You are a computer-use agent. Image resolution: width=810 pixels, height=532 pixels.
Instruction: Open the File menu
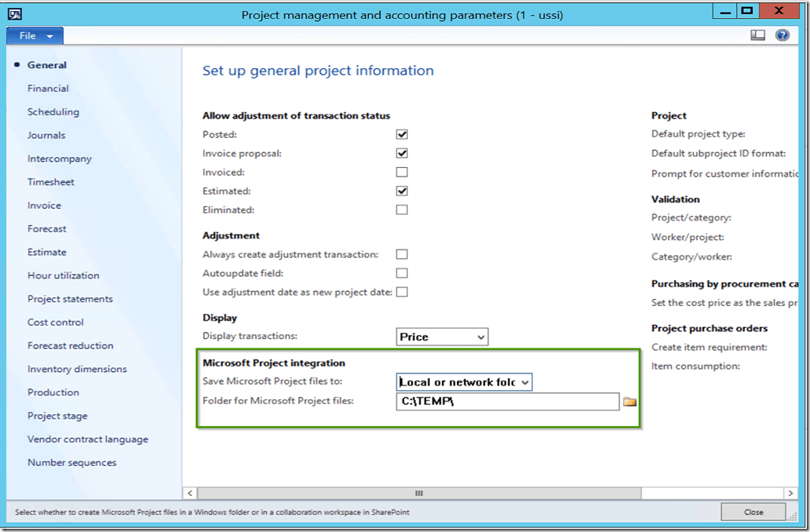pos(35,36)
